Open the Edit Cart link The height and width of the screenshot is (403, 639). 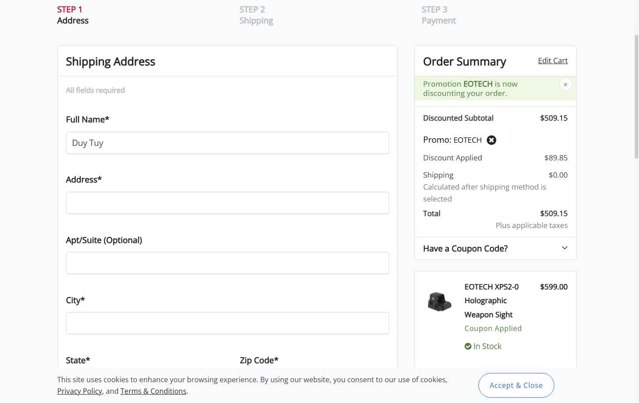click(x=552, y=61)
